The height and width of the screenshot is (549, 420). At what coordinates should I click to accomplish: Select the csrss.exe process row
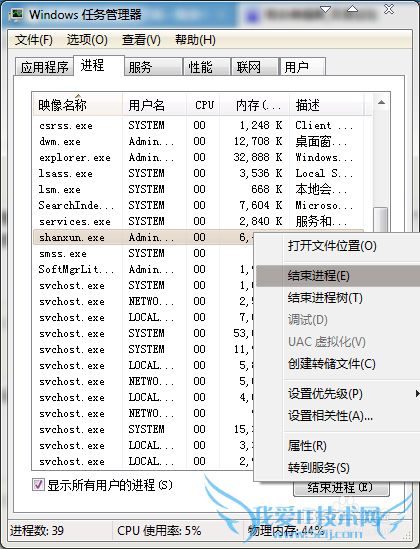tap(198, 125)
